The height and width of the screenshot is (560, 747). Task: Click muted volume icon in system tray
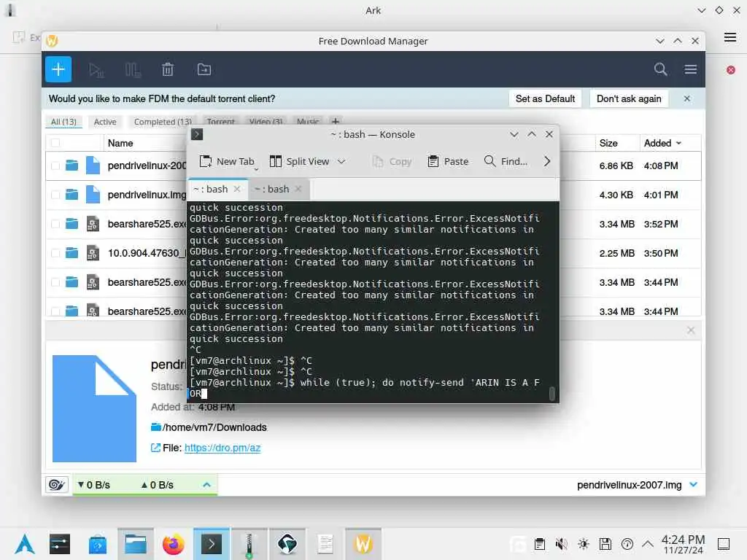(x=561, y=544)
